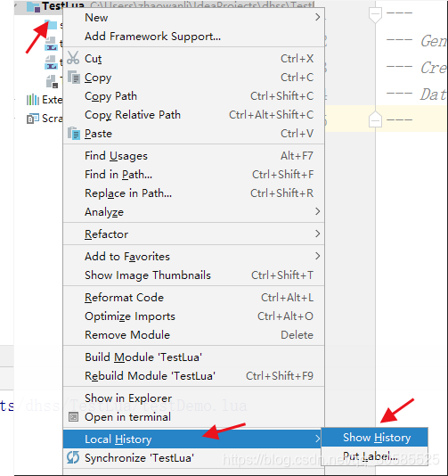Choose Reformat Code entry

point(193,298)
